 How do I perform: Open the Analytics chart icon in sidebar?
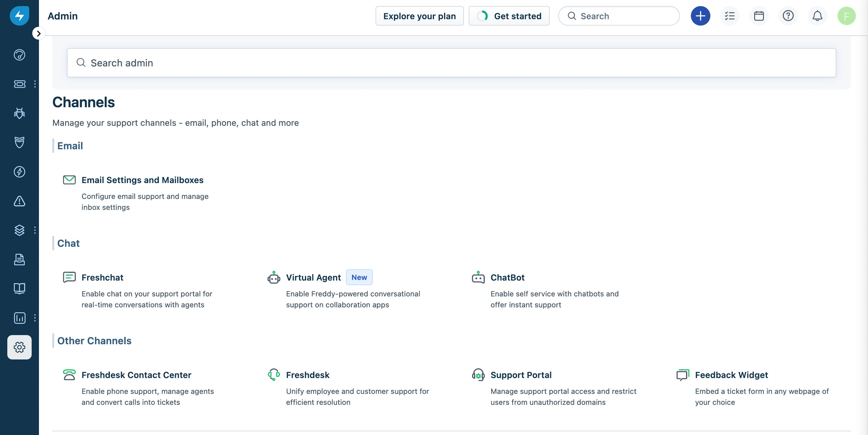(x=19, y=318)
